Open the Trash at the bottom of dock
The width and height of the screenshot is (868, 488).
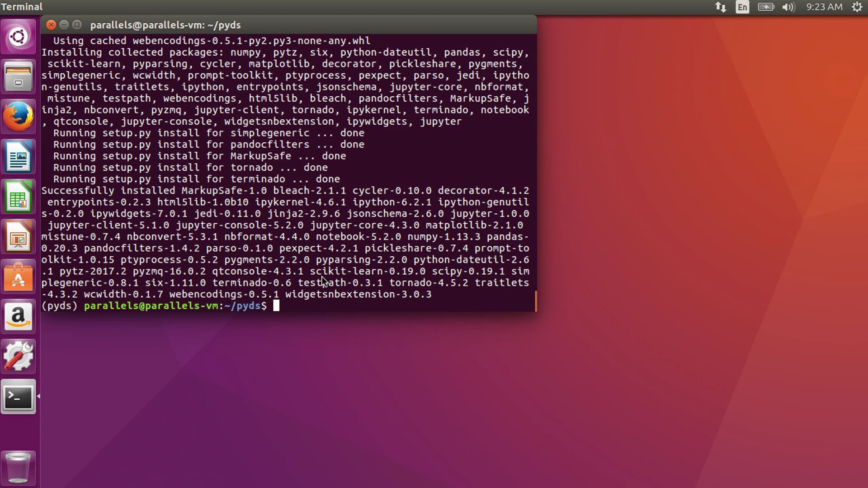(x=18, y=468)
